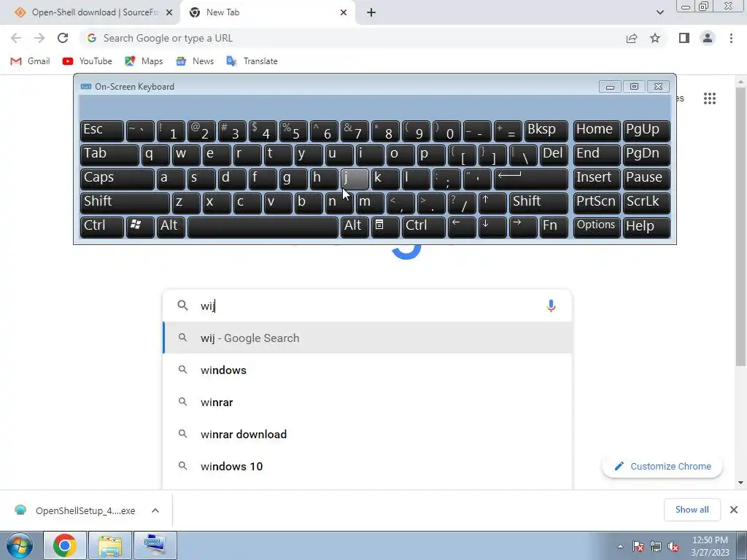Click the Windows logo key on keyboard

(140, 226)
